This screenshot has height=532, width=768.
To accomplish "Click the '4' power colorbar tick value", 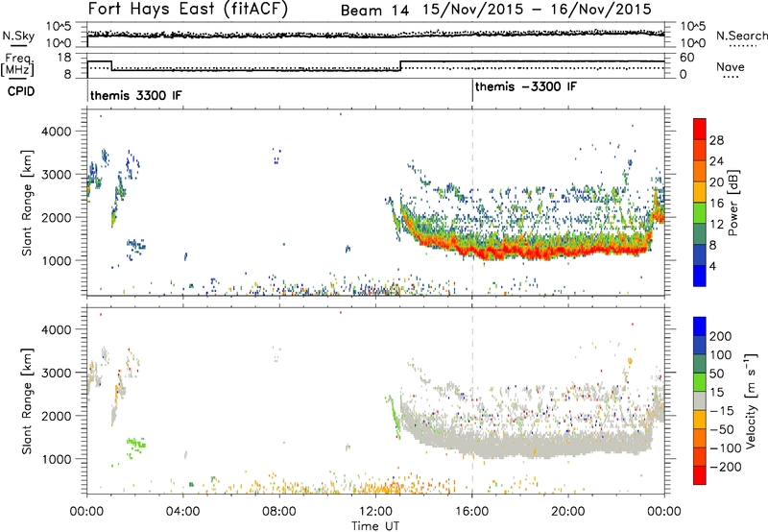I will (713, 266).
